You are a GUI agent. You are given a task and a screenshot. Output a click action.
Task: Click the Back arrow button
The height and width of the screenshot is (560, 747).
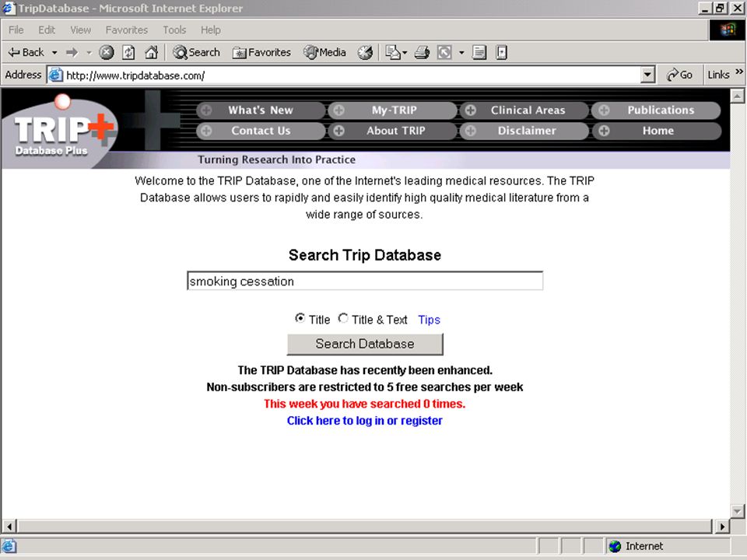[26, 52]
